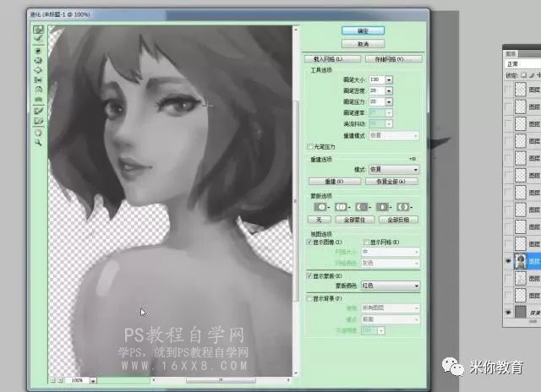This screenshot has height=392, width=541.
Task: Click the 全部反相 Invert All button
Action: tap(398, 220)
